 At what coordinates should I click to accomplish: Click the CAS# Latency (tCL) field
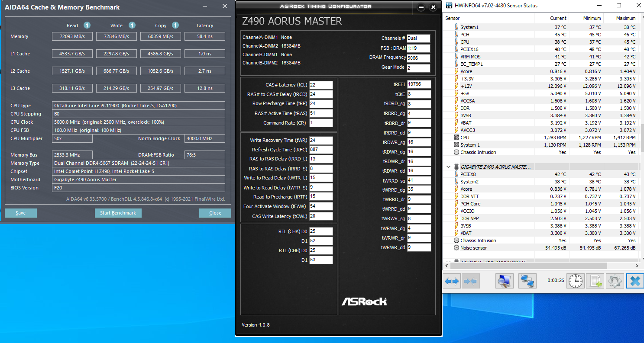tap(321, 85)
